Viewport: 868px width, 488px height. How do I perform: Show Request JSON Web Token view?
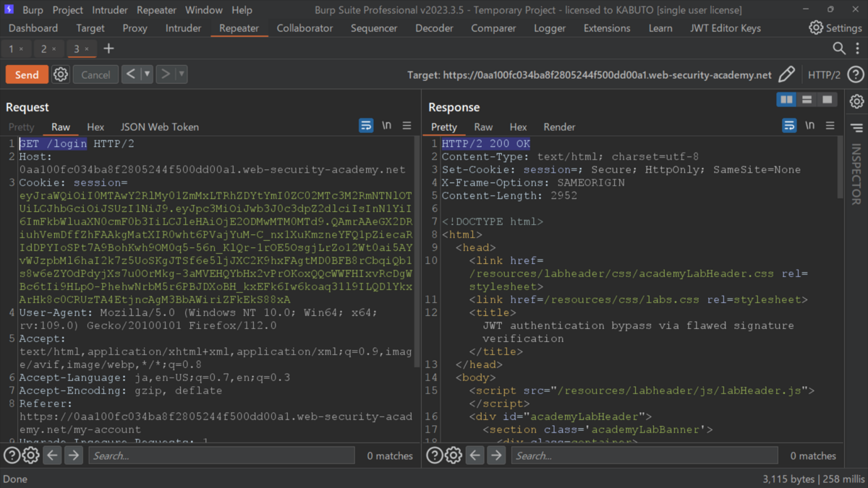(x=159, y=127)
